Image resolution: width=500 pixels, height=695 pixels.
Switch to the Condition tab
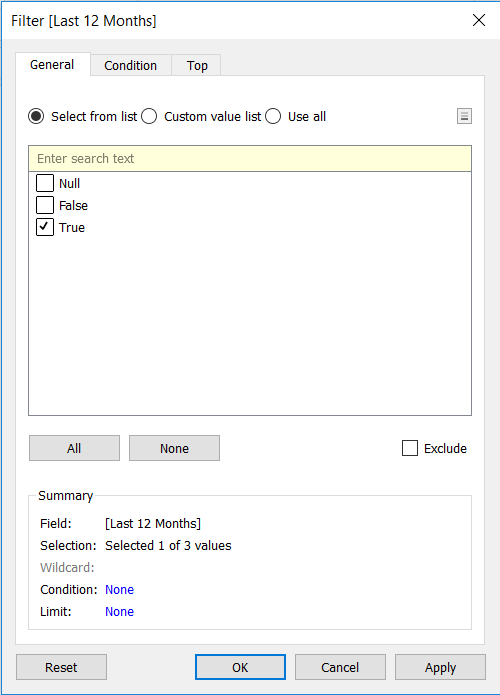[x=131, y=65]
